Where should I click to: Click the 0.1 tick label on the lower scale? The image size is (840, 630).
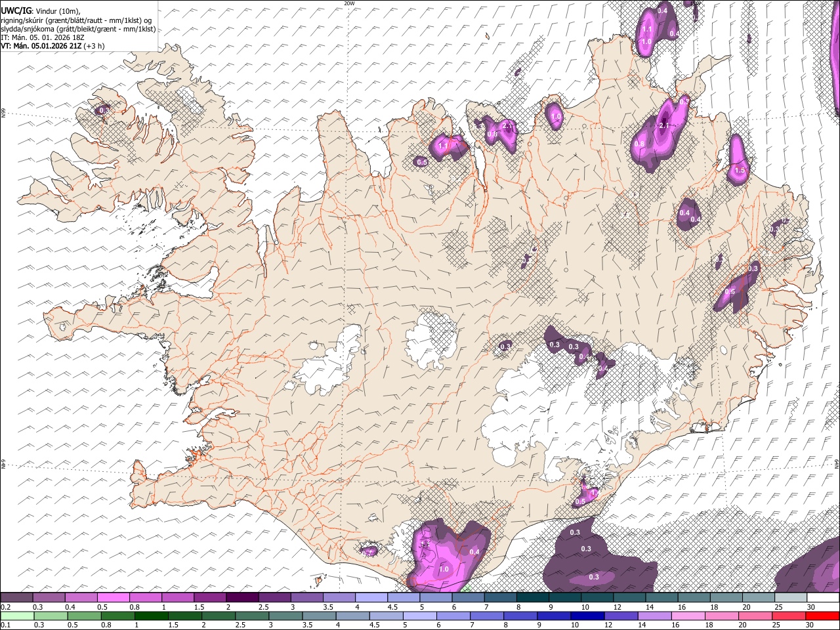[x=6, y=625]
